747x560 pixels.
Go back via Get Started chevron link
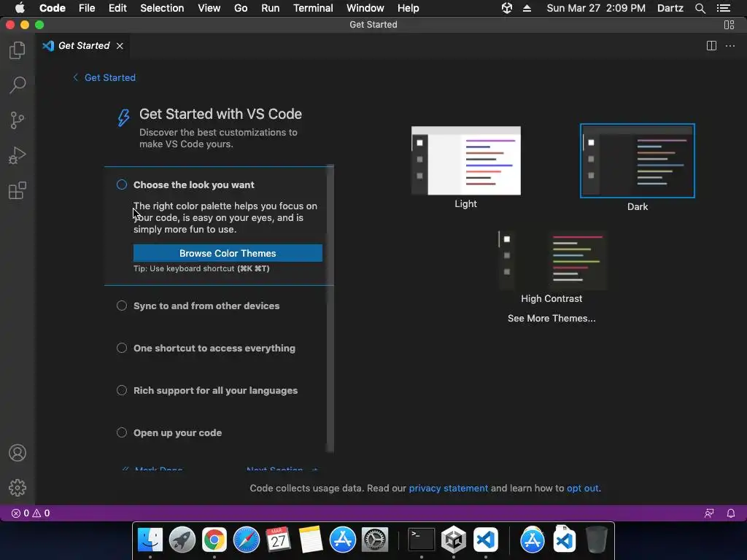point(104,77)
